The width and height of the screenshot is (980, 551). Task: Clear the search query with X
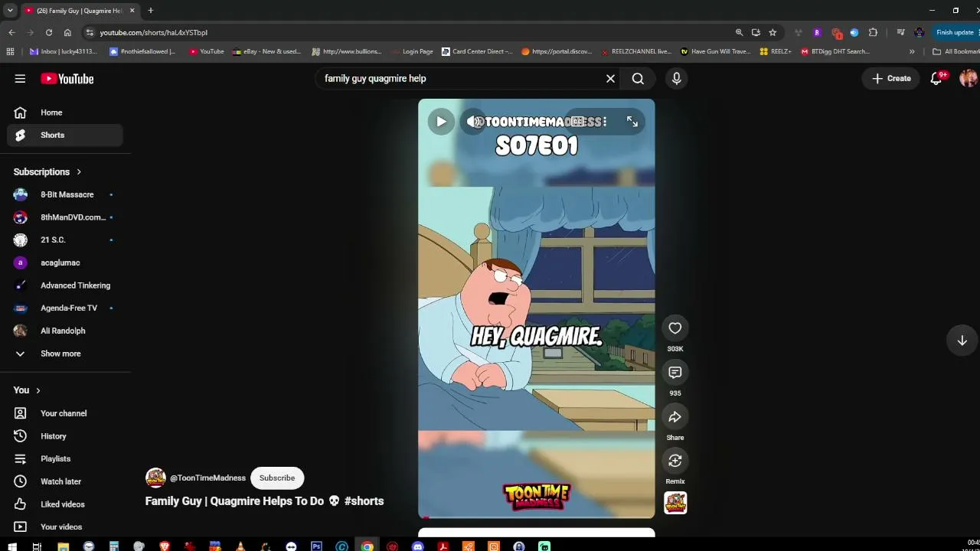(x=610, y=79)
